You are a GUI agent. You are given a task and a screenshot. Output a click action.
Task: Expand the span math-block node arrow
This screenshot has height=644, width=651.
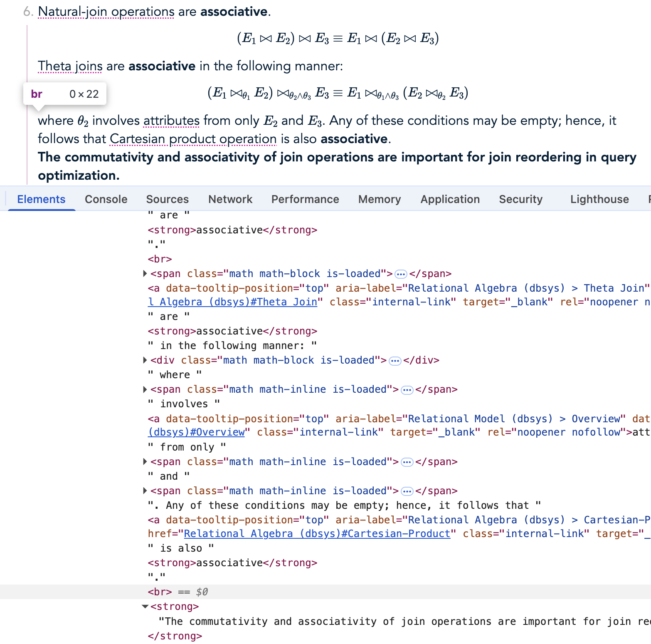click(x=145, y=274)
